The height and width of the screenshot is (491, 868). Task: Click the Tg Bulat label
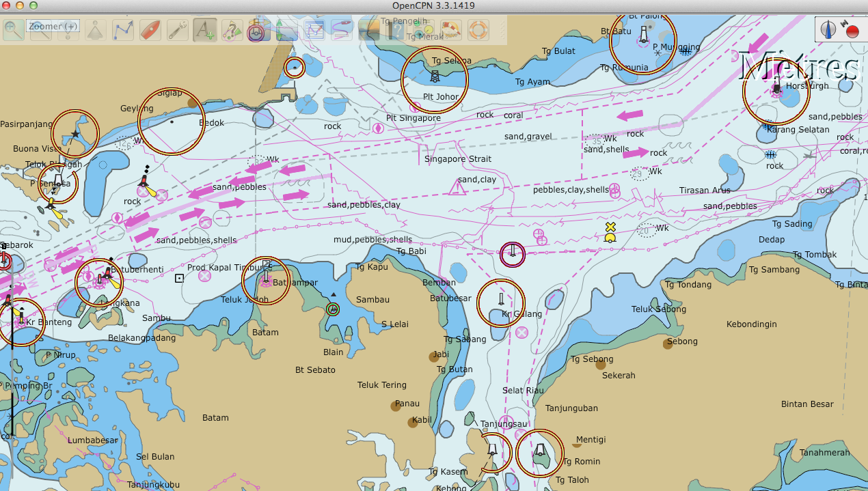[558, 51]
